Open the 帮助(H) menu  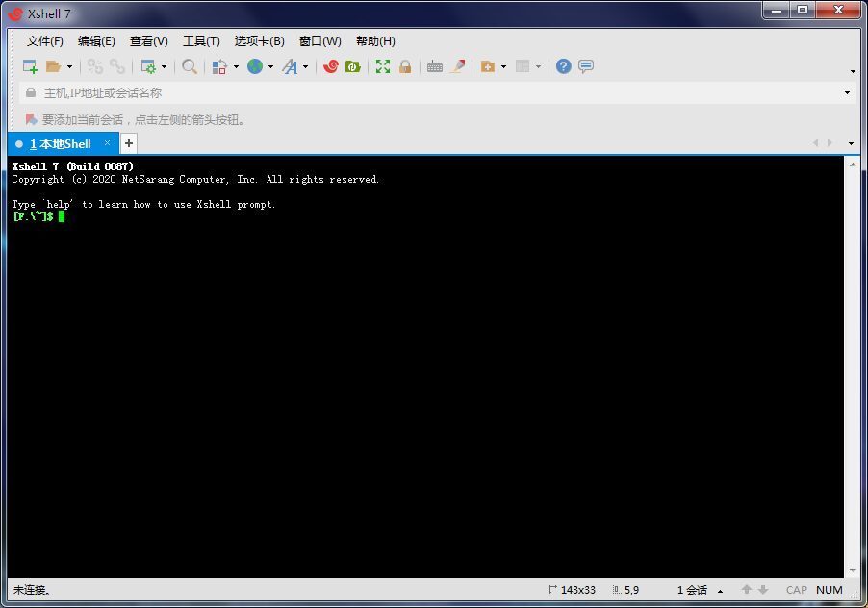click(375, 41)
